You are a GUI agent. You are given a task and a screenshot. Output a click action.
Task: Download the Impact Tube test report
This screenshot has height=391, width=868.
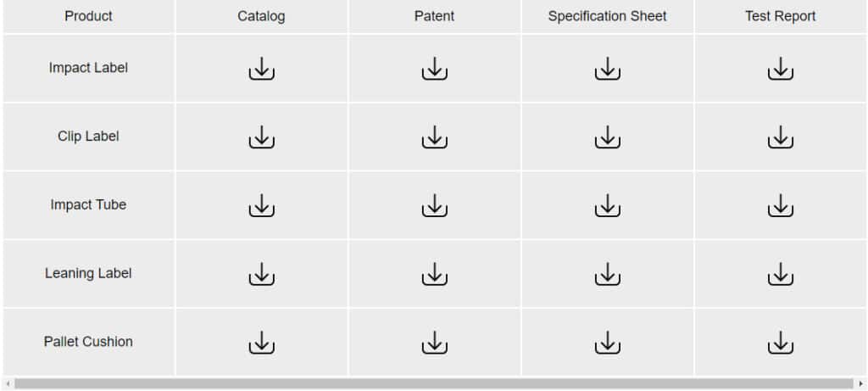[781, 205]
